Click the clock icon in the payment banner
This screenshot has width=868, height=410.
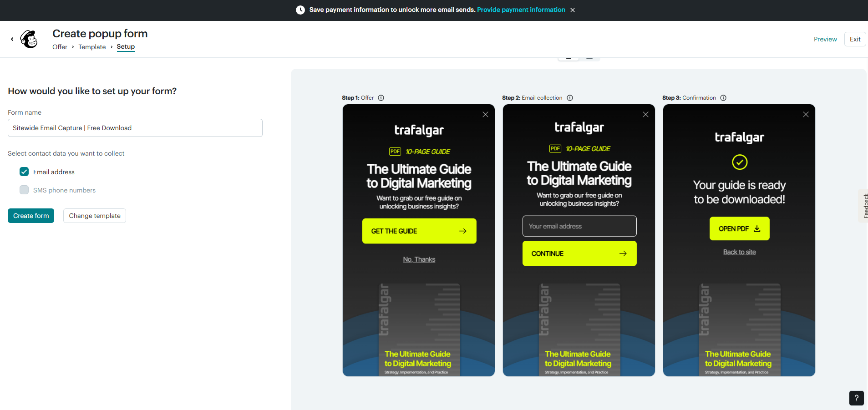coord(300,10)
